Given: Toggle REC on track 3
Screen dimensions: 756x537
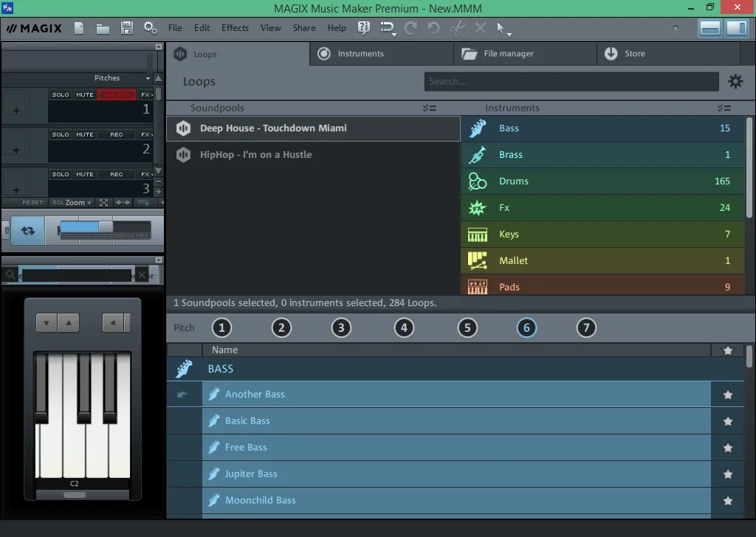Looking at the screenshot, I should [x=117, y=174].
